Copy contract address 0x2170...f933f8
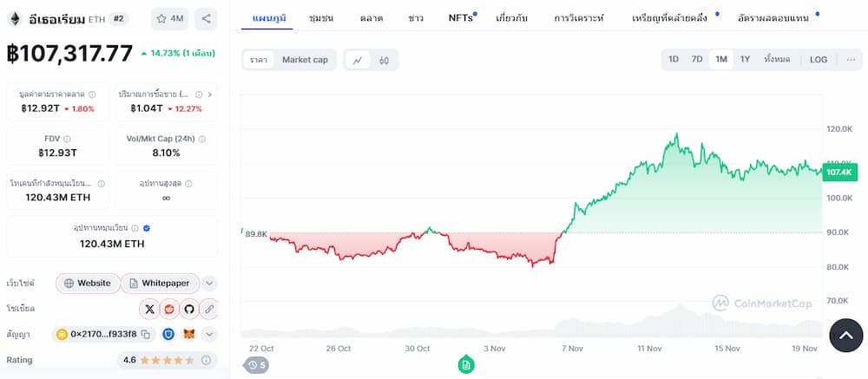This screenshot has width=868, height=379. pos(146,334)
